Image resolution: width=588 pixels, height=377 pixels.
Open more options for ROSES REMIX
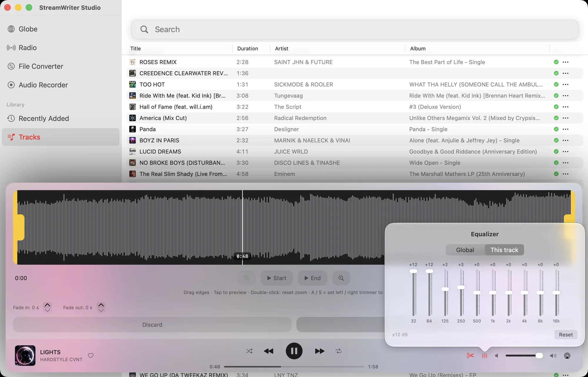[565, 62]
